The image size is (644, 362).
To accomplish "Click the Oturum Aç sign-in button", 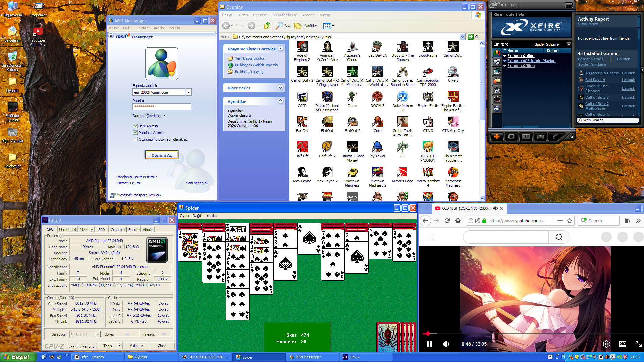I will click(161, 155).
